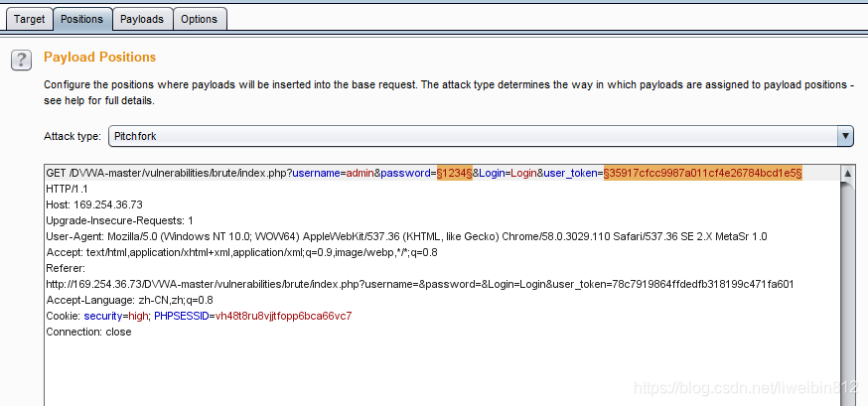868x406 pixels.
Task: Open the Attack type Pitchfork dropdown
Action: pos(481,136)
